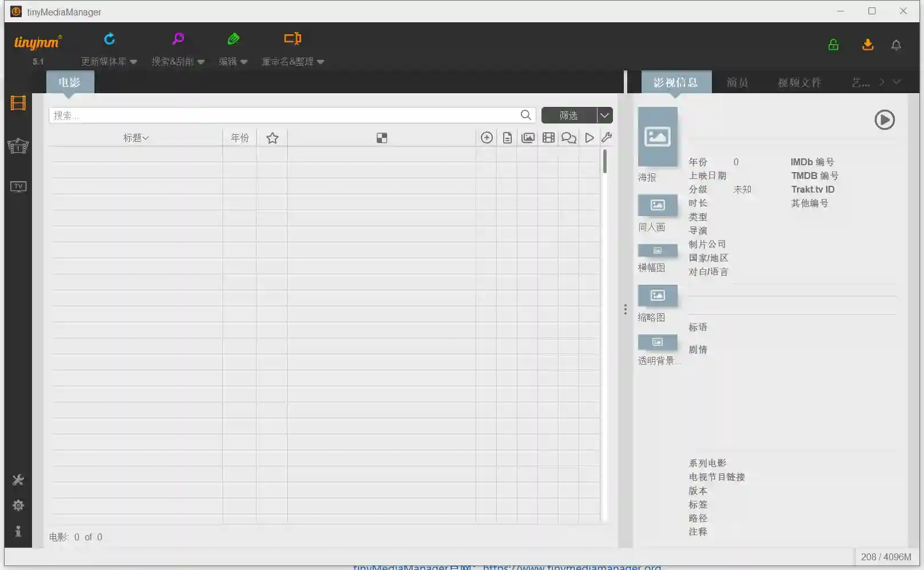Switch to the 演员 tab

point(737,82)
